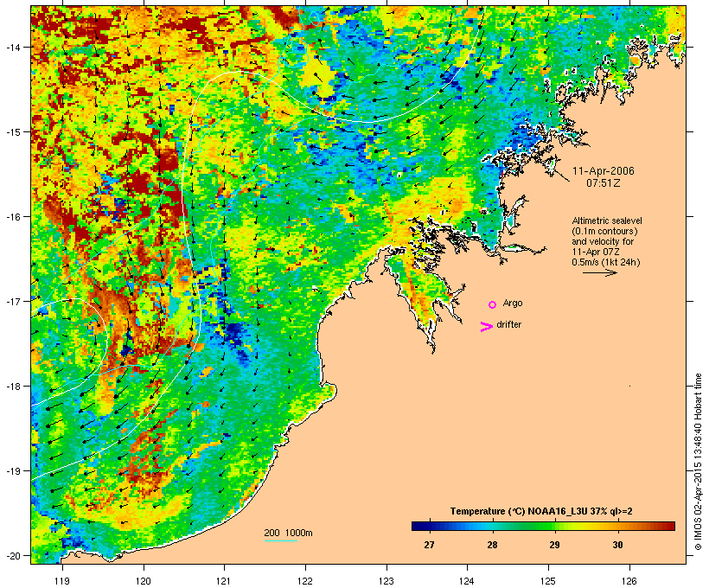The image size is (709, 588).
Task: Click the latitude label -20
Action: [12, 556]
